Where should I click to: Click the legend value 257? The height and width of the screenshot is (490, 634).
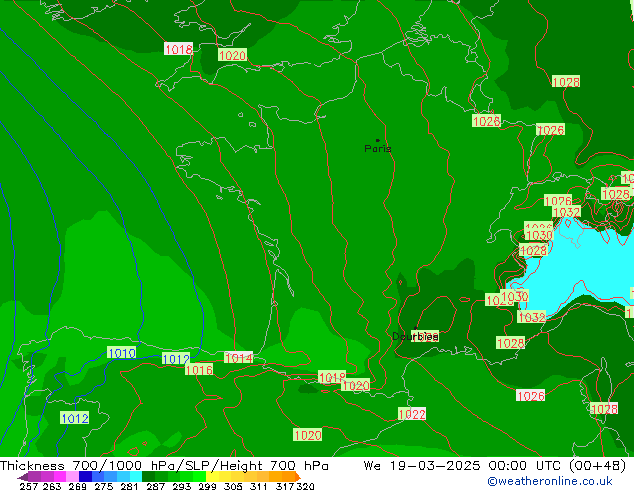click(29, 486)
